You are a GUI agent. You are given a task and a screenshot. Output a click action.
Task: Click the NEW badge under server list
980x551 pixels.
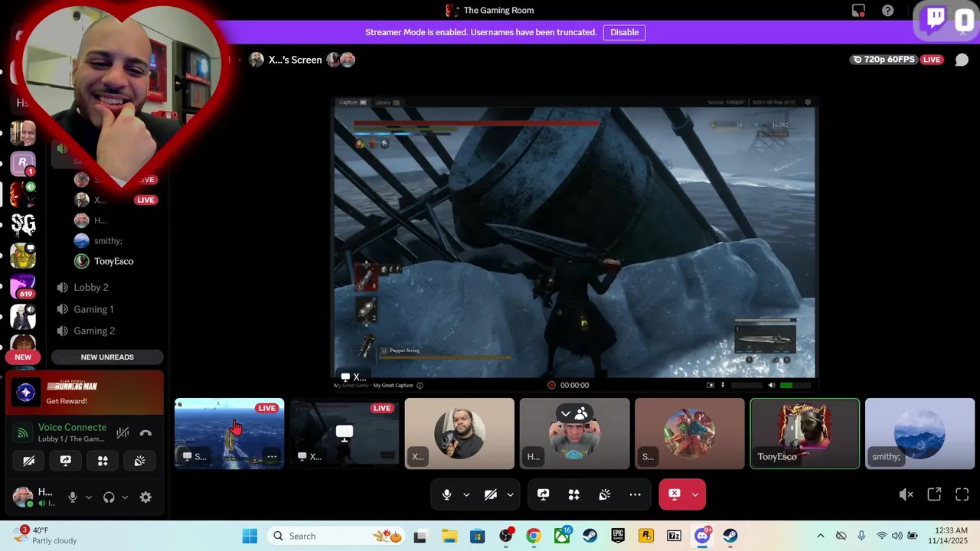pyautogui.click(x=23, y=357)
